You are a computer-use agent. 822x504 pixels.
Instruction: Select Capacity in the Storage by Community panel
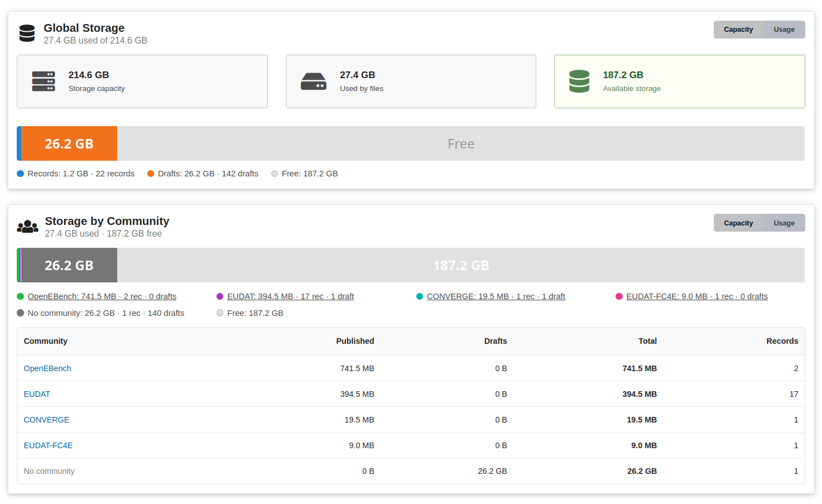(738, 223)
